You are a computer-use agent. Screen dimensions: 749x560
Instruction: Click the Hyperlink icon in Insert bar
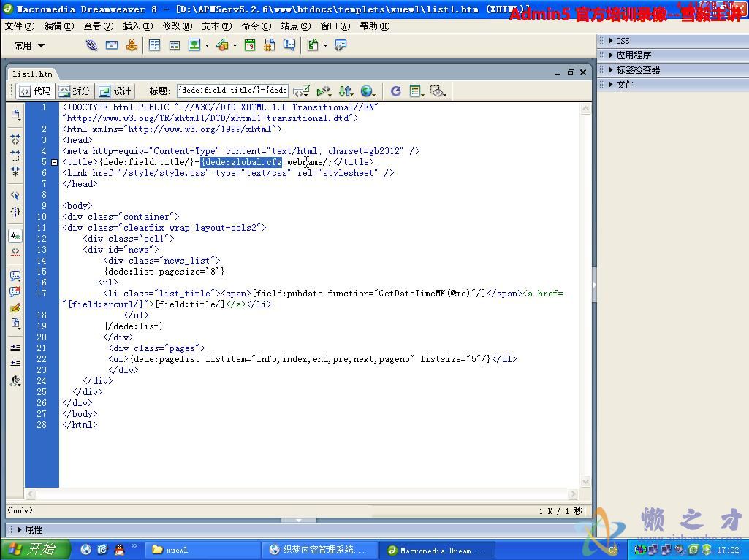click(91, 45)
